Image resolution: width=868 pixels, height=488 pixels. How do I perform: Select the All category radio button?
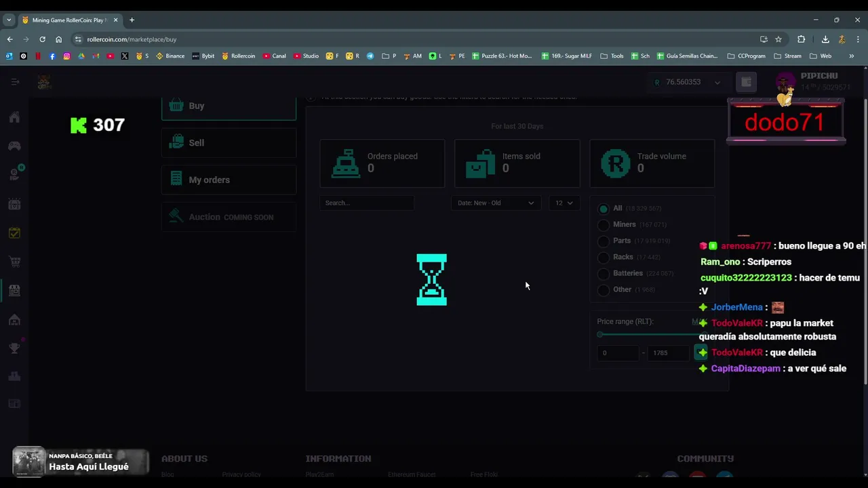pos(603,208)
